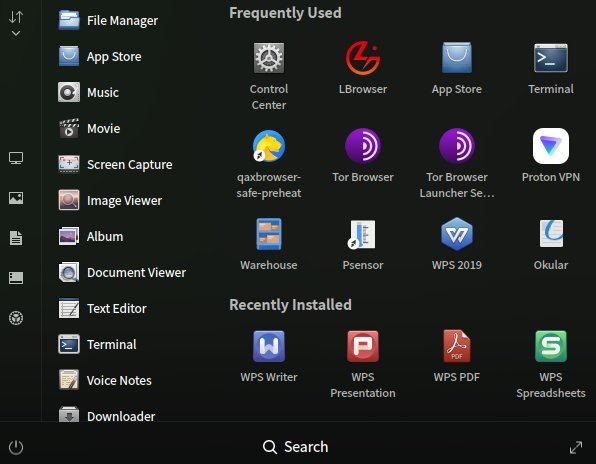Toggle the launcher sort mode arrows icon
Viewport: 596px width, 464px height.
(x=16, y=17)
